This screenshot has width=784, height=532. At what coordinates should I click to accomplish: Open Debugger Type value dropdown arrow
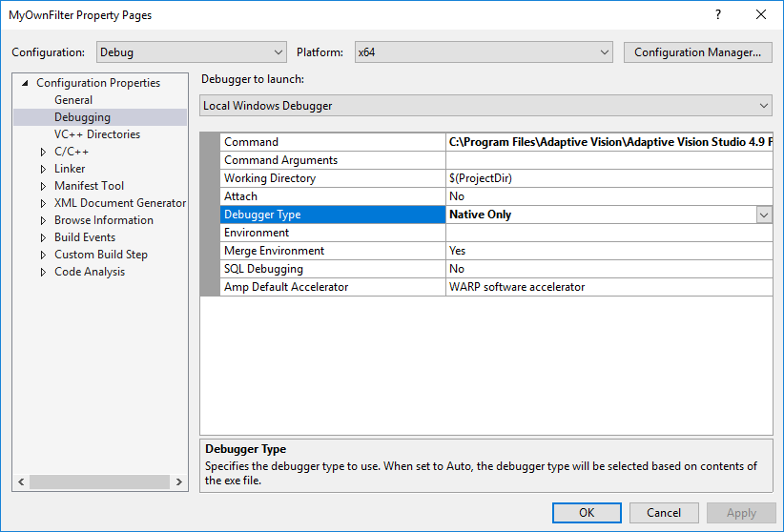[764, 215]
